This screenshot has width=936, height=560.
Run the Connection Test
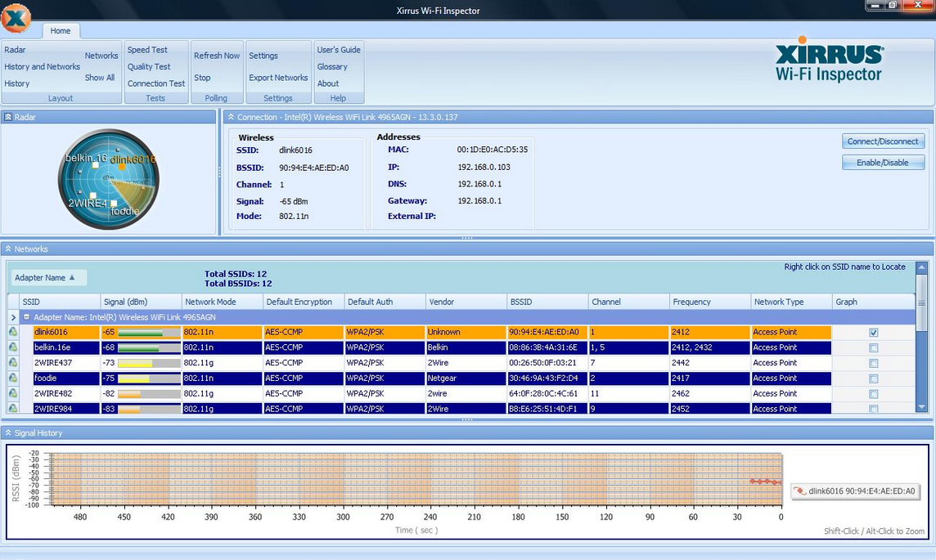coord(156,83)
